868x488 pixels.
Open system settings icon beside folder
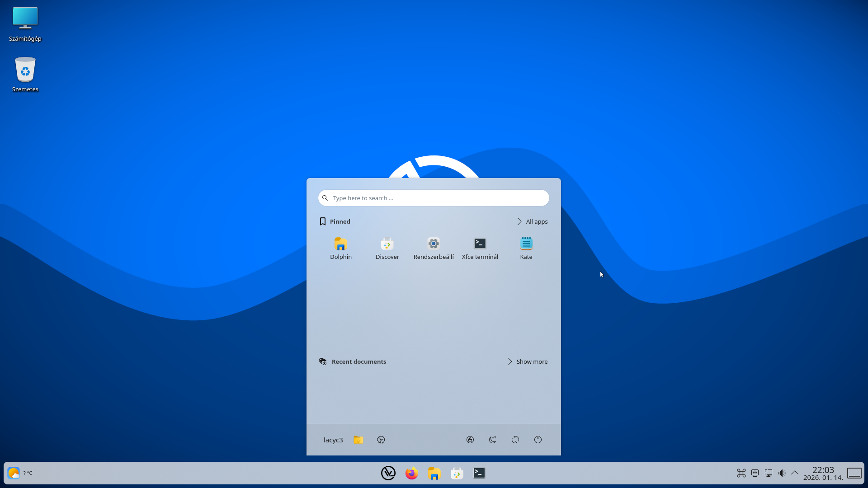click(x=381, y=440)
